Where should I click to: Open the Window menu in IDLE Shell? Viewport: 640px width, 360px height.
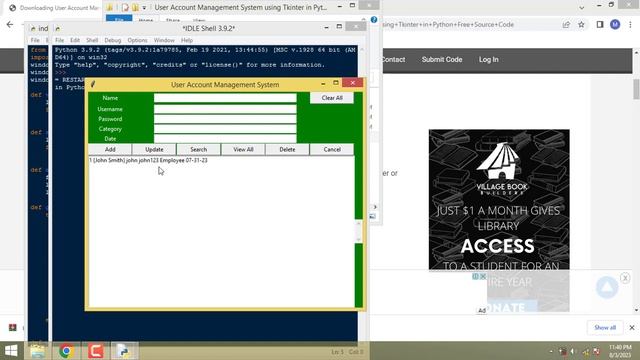point(164,40)
